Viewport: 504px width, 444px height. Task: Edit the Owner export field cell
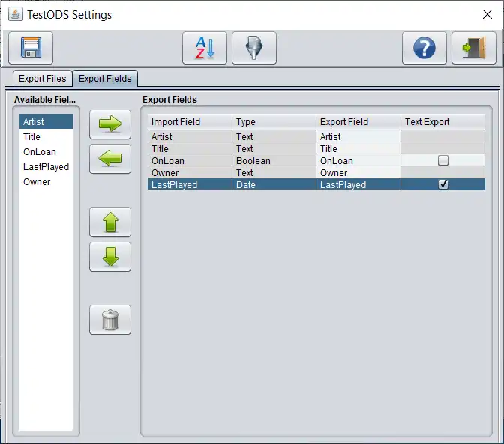tap(358, 172)
